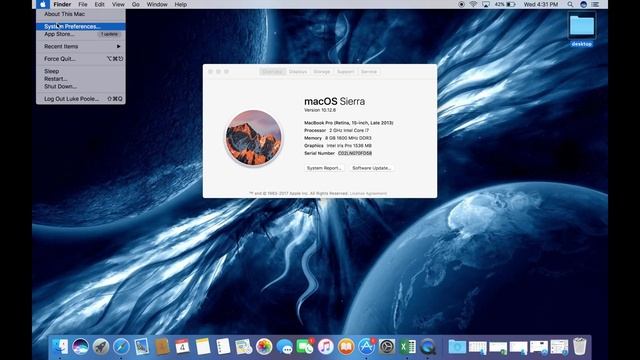Open Spotlight search magnifier in menu bar

tap(570, 4)
